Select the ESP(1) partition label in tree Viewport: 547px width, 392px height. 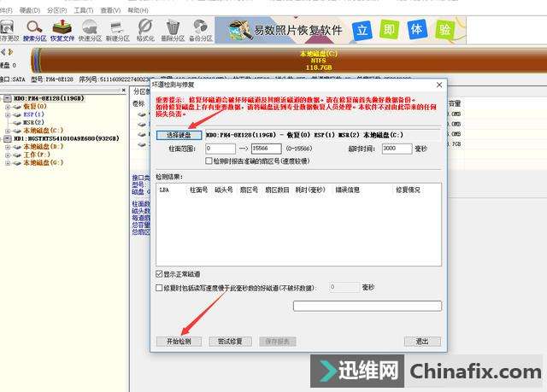(33, 114)
